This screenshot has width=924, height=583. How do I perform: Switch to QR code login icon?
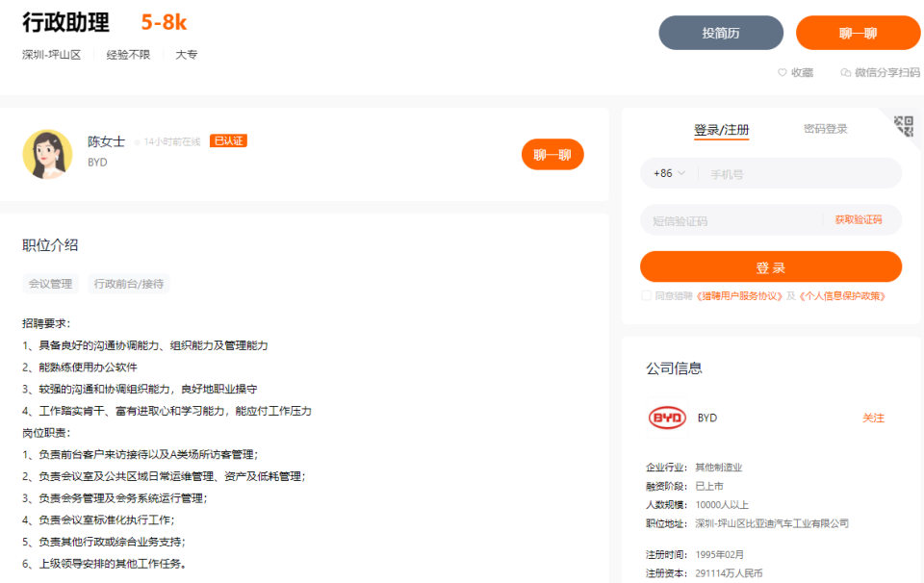pyautogui.click(x=904, y=125)
